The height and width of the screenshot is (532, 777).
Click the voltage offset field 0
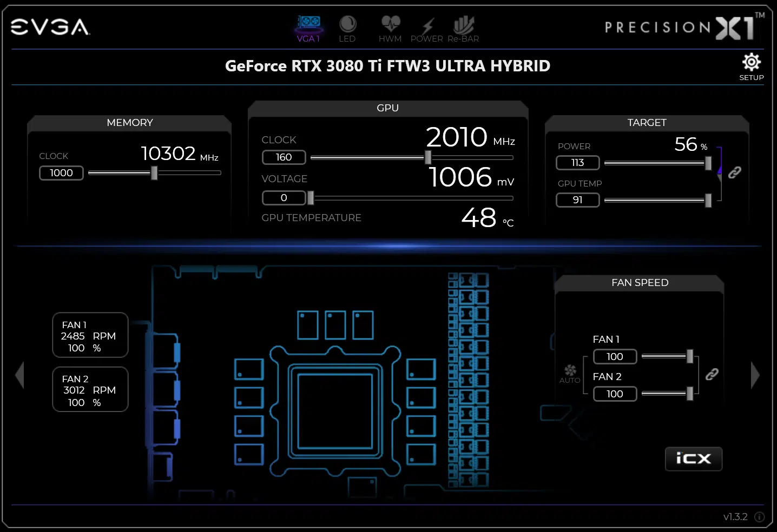coord(284,198)
